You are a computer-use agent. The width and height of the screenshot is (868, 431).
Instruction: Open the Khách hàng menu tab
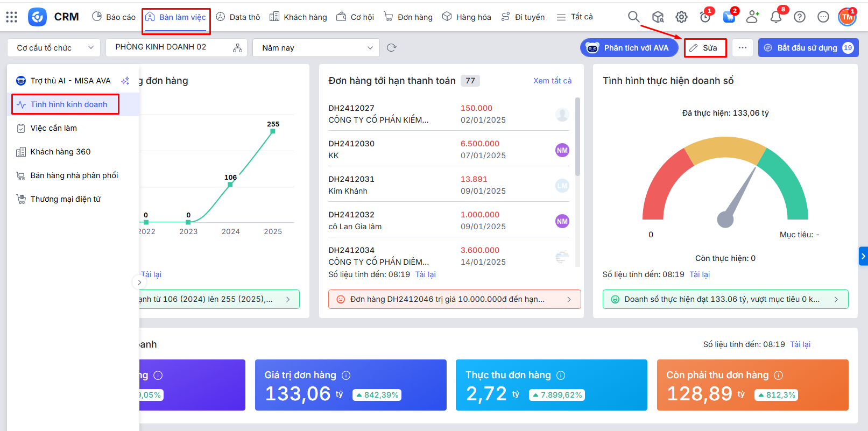(298, 17)
